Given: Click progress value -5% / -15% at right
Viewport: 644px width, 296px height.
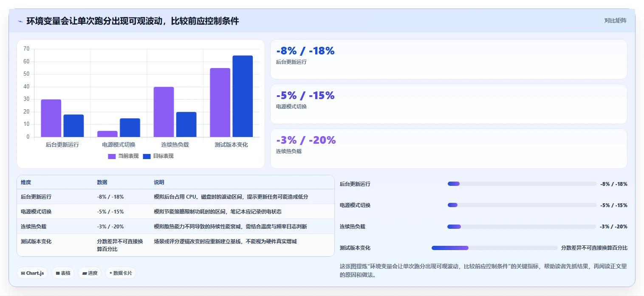Looking at the screenshot, I should click(614, 205).
